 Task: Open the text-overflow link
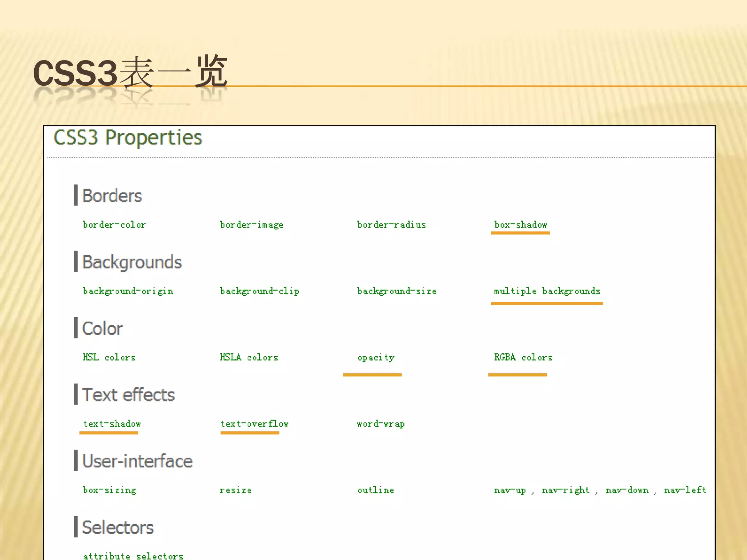[255, 424]
